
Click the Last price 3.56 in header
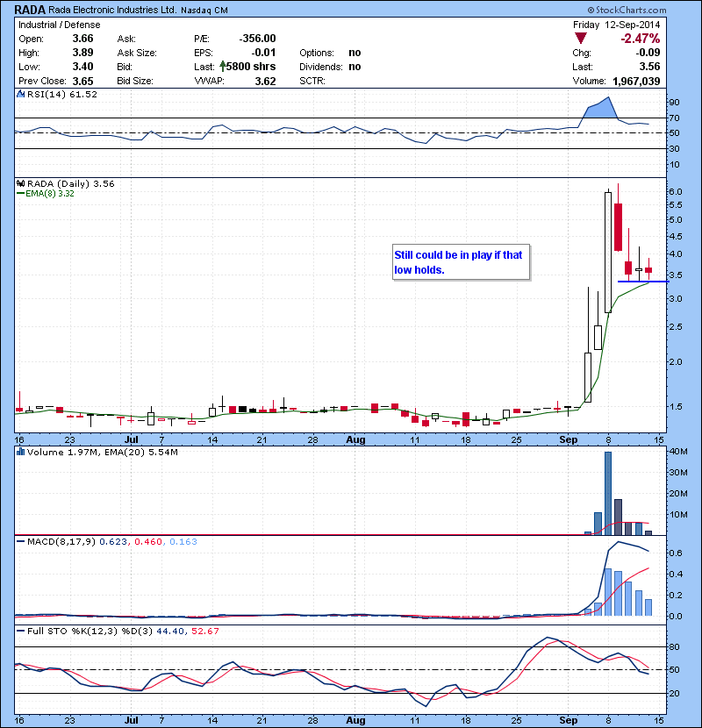[x=649, y=67]
